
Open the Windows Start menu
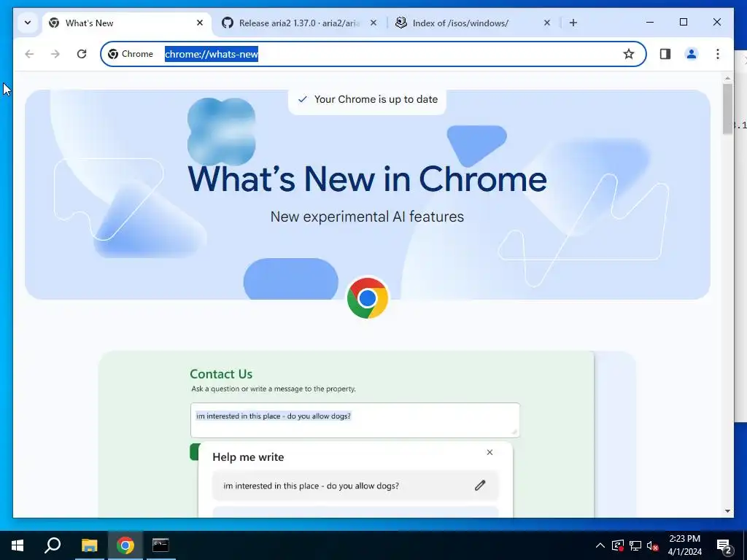click(x=18, y=545)
